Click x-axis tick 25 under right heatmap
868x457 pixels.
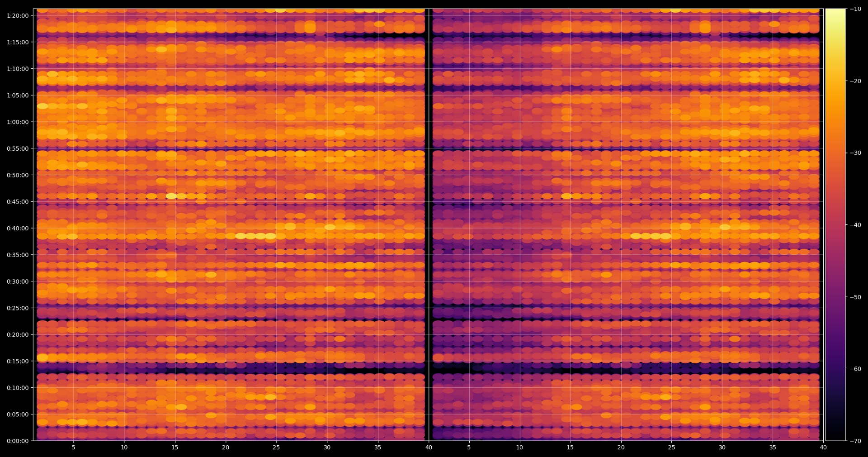tap(672, 447)
